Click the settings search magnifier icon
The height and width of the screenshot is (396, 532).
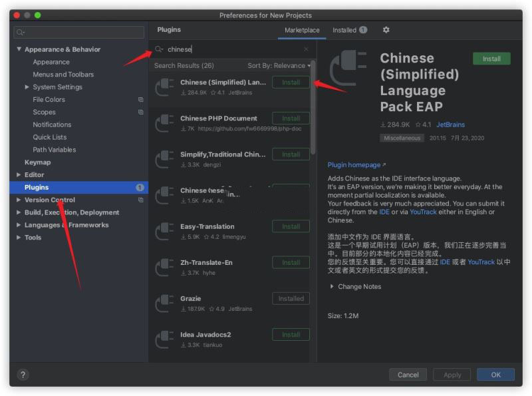click(x=21, y=32)
